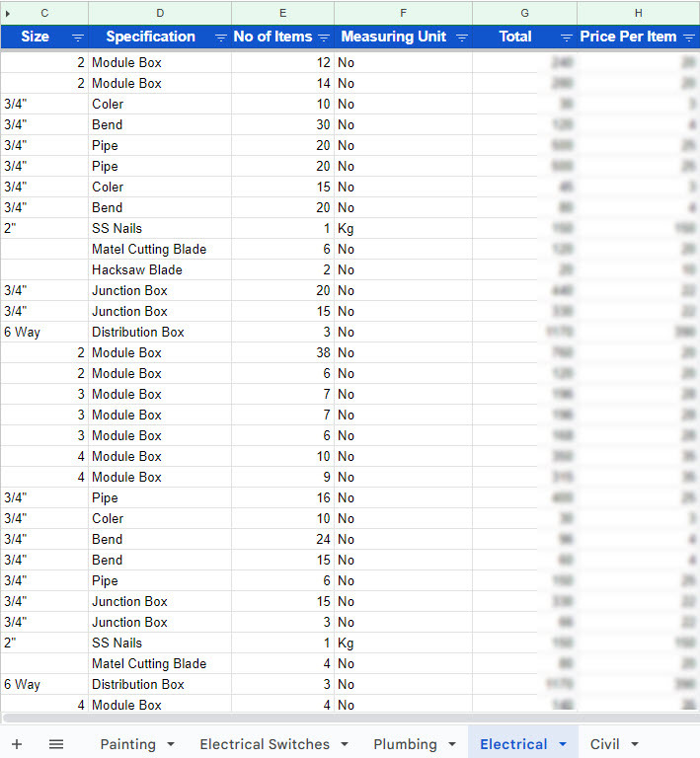Open the Electrical Switches tab dropdown arrow

coord(345,744)
